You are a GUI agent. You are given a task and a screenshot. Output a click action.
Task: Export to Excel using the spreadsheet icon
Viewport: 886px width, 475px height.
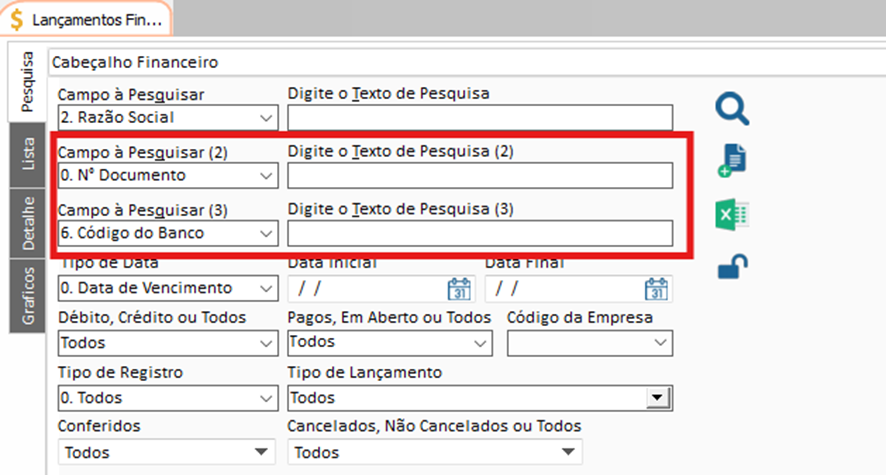click(x=732, y=215)
